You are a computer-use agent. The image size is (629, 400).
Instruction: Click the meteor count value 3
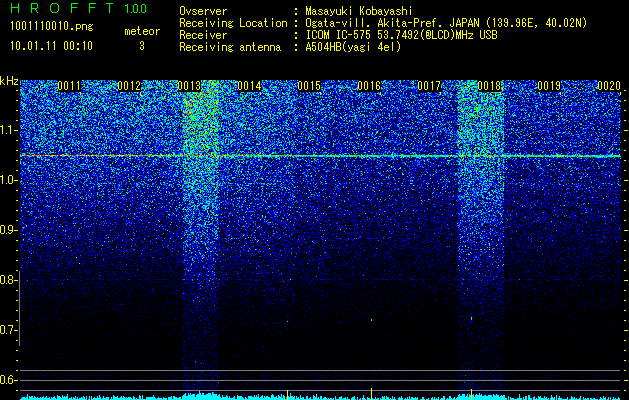click(142, 46)
